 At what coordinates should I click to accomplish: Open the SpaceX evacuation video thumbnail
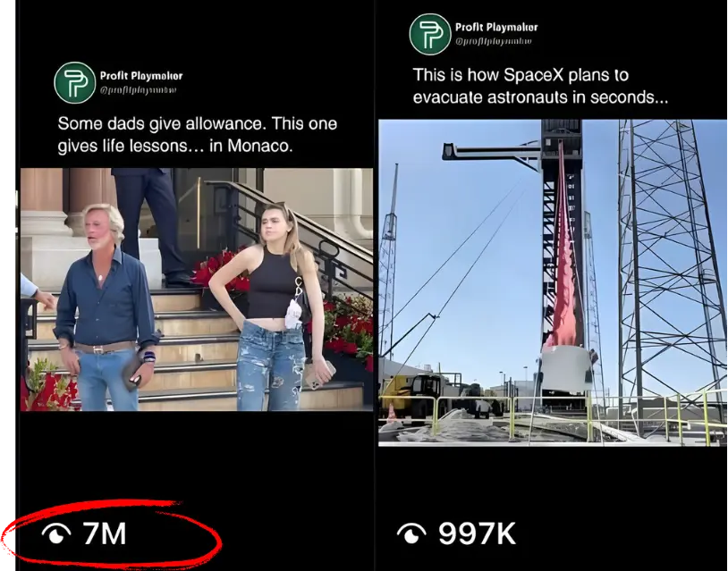(x=553, y=283)
